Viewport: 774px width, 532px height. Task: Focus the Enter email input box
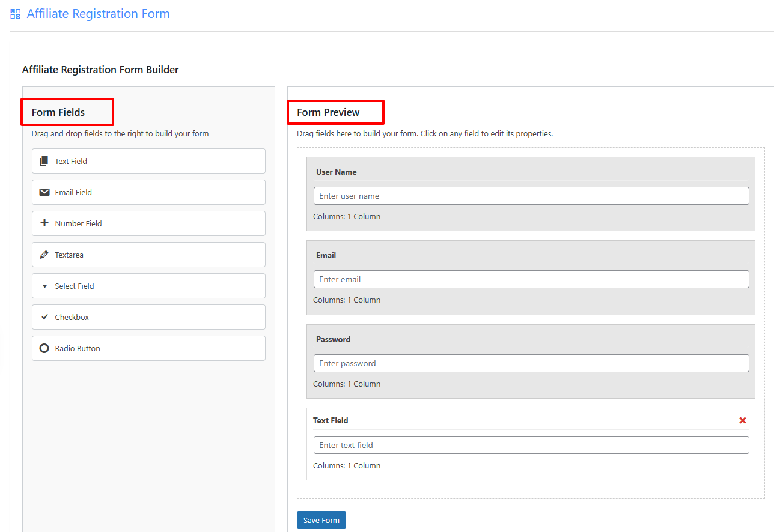tap(531, 279)
